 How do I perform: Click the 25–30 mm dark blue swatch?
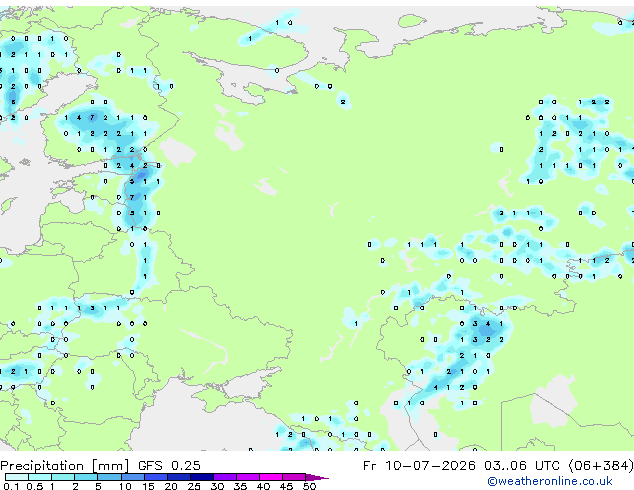(x=201, y=477)
